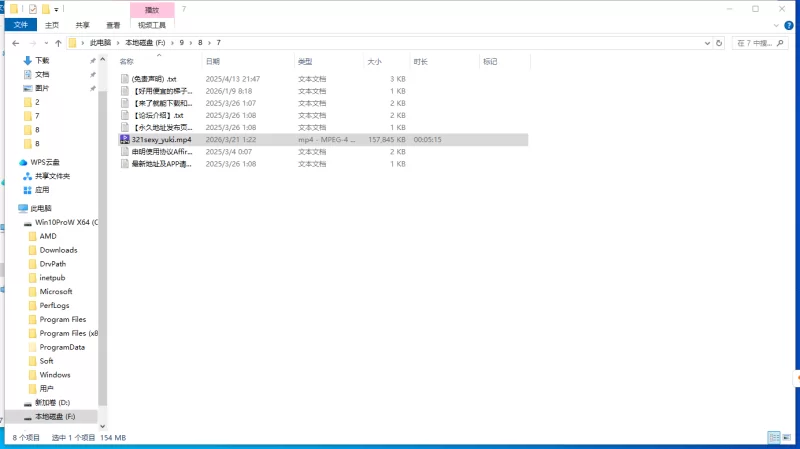The height and width of the screenshot is (449, 800).
Task: Open pinned folder 7 in sidebar
Action: (37, 116)
